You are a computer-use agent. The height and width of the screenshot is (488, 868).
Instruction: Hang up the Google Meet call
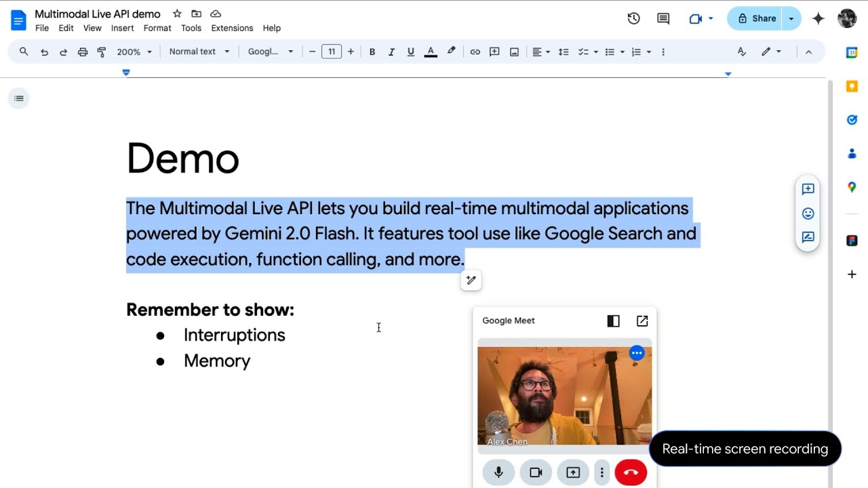631,472
